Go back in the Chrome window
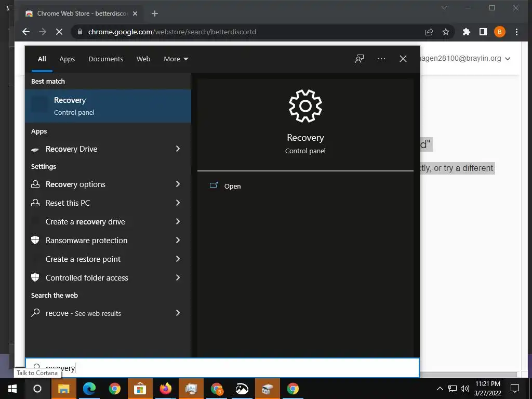 (x=26, y=32)
